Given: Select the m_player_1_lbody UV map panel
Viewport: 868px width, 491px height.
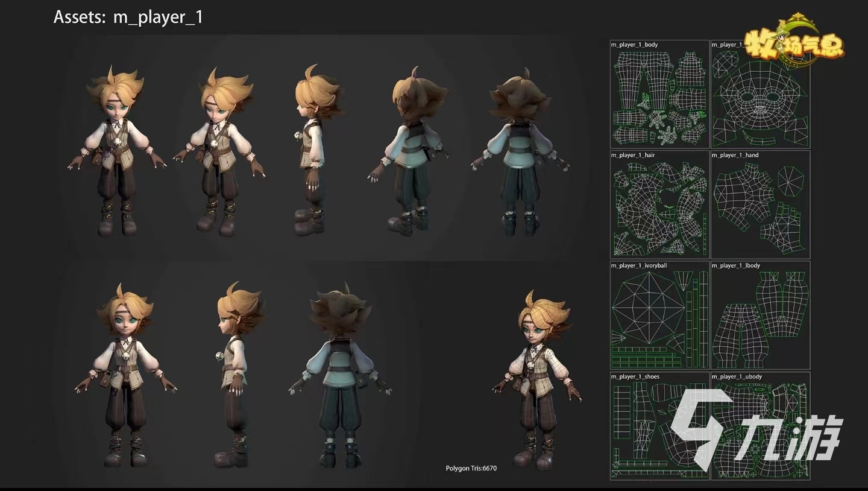Looking at the screenshot, I should point(760,315).
